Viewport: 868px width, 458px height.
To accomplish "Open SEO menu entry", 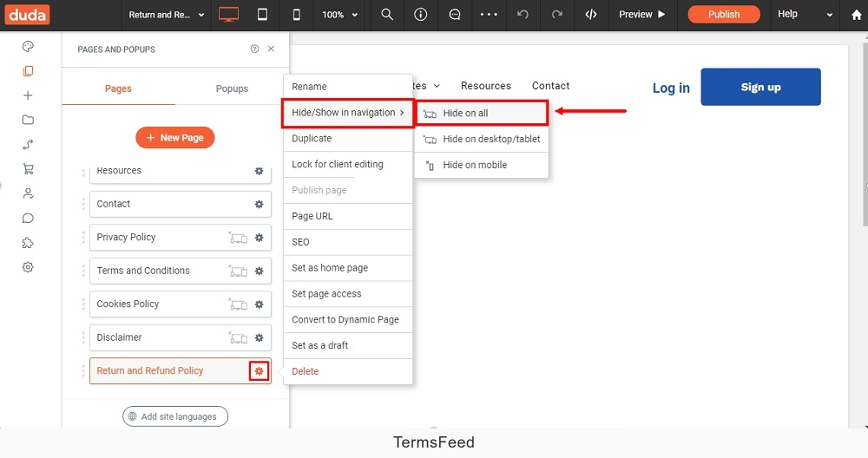I will 348,242.
